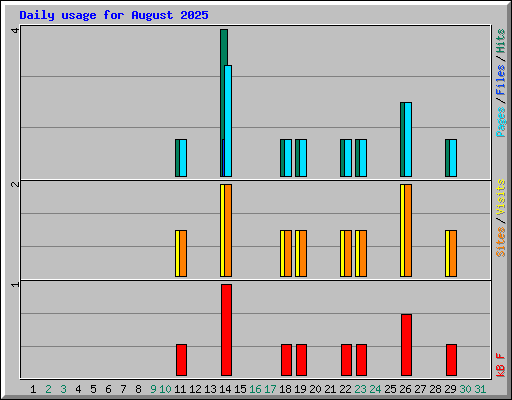Viewport: 512px width, 400px height.
Task: Select the cyan Pages bar for day 19
Action: pos(303,158)
